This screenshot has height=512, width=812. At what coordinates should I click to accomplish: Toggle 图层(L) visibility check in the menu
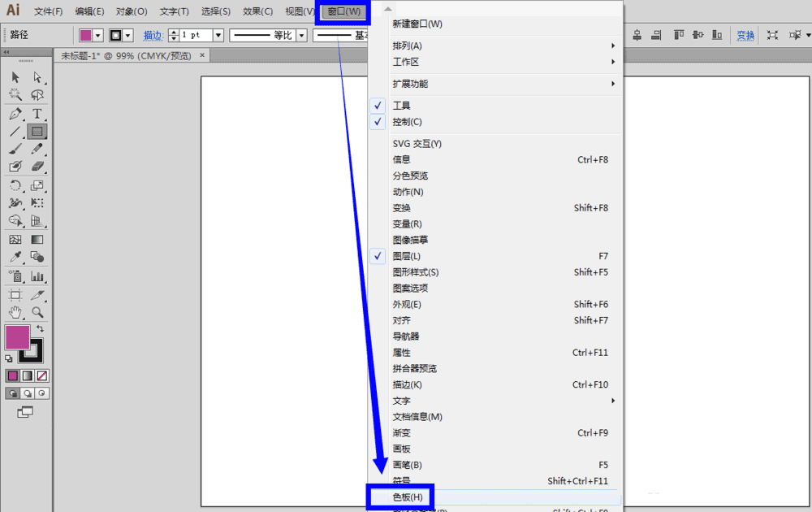(378, 256)
